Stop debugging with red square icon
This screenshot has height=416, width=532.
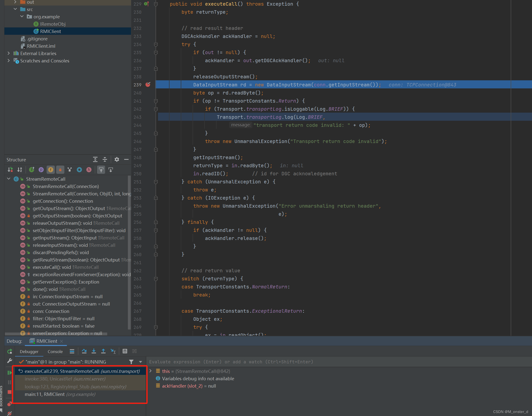point(10,392)
